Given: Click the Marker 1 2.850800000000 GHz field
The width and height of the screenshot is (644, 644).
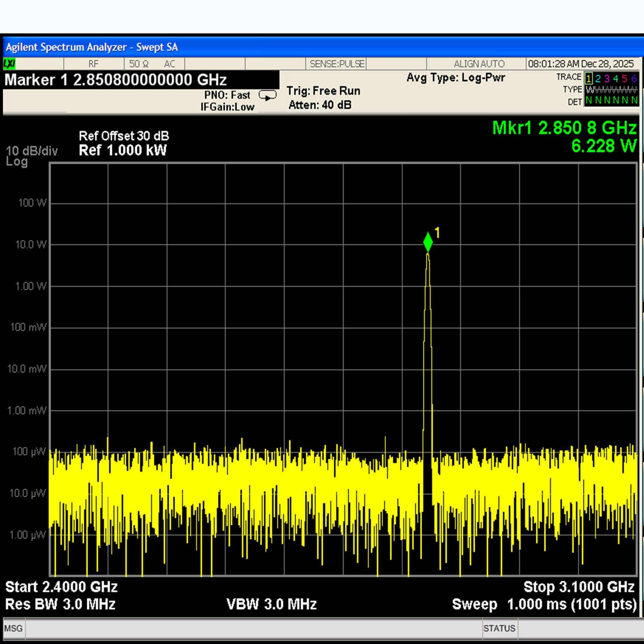Looking at the screenshot, I should click(x=141, y=80).
